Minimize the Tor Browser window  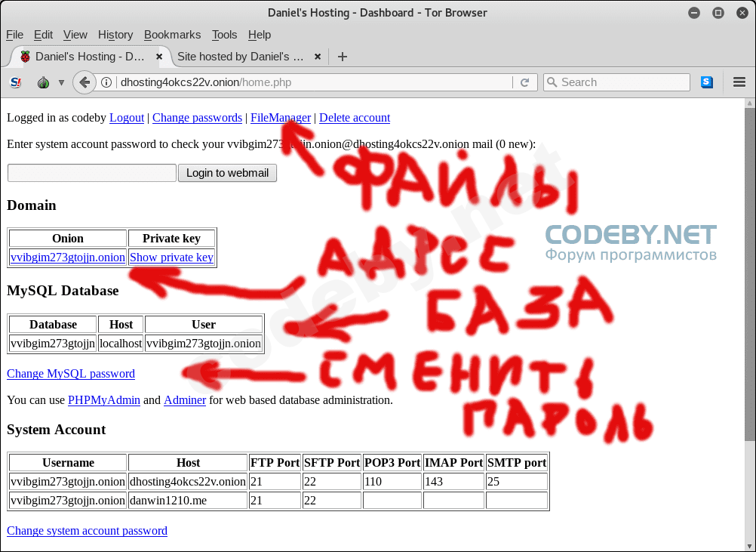tap(694, 13)
